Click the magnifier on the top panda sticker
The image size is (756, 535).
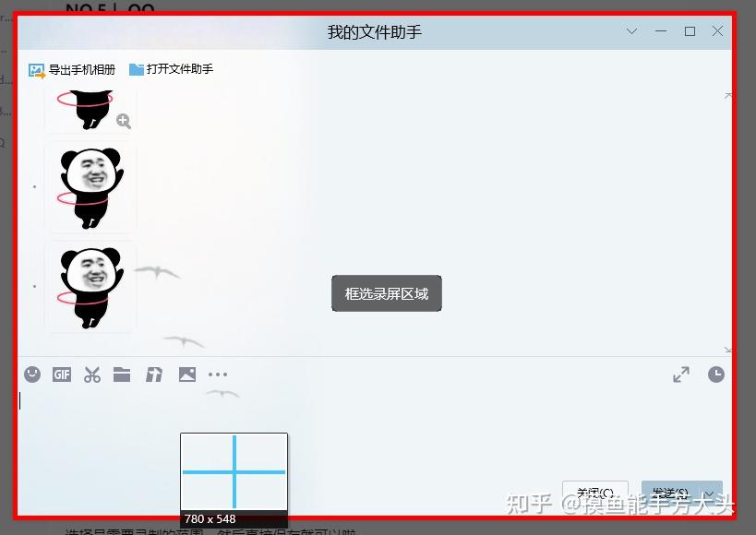coord(124,121)
